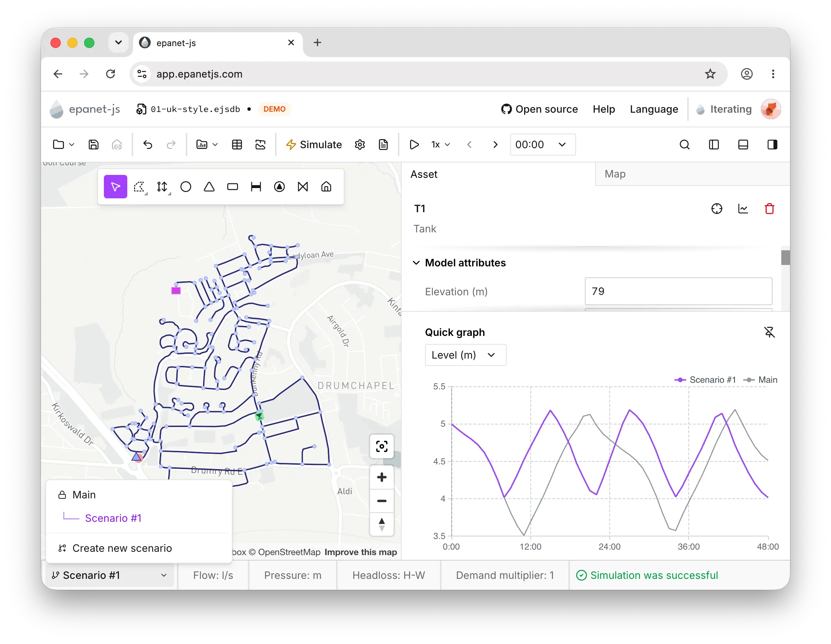
Task: Open the Scenario #1 selector dropdown
Action: click(110, 575)
